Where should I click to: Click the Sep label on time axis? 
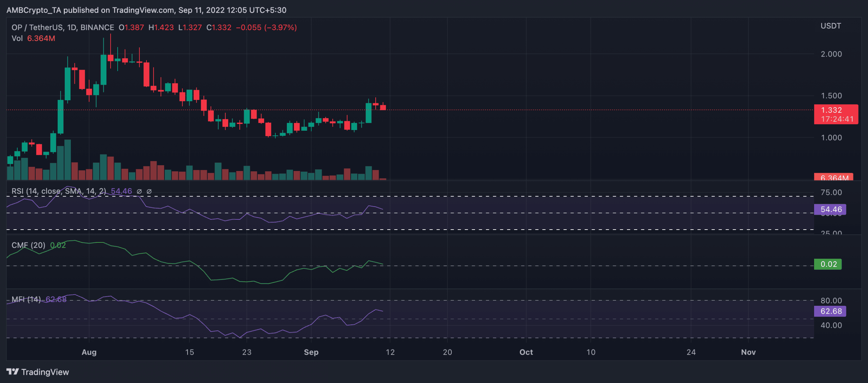[x=311, y=352]
